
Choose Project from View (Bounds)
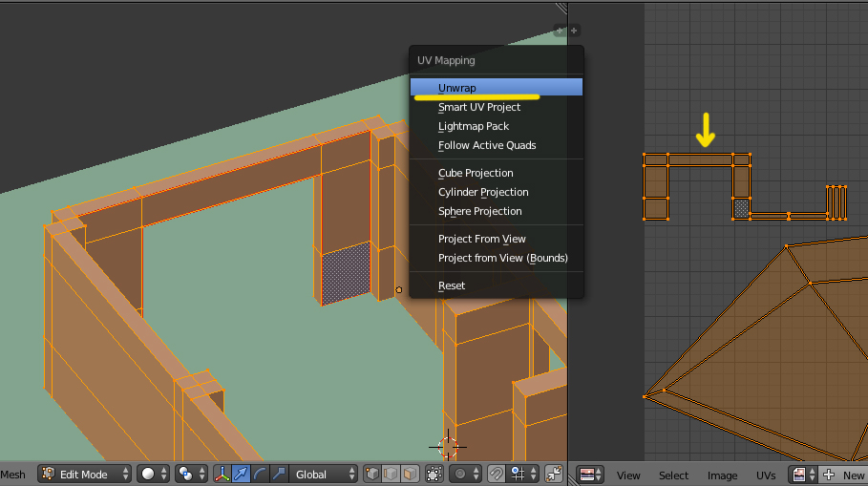pos(496,258)
